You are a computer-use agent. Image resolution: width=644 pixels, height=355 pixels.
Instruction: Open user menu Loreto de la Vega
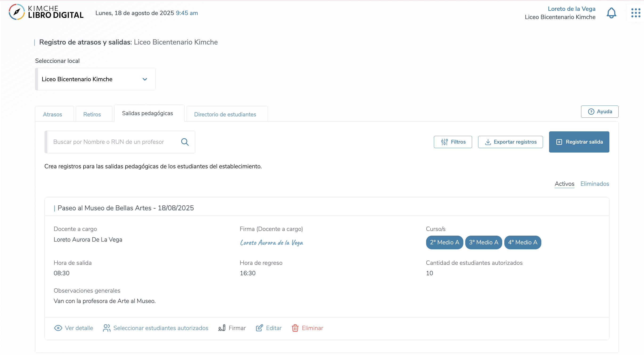[571, 9]
